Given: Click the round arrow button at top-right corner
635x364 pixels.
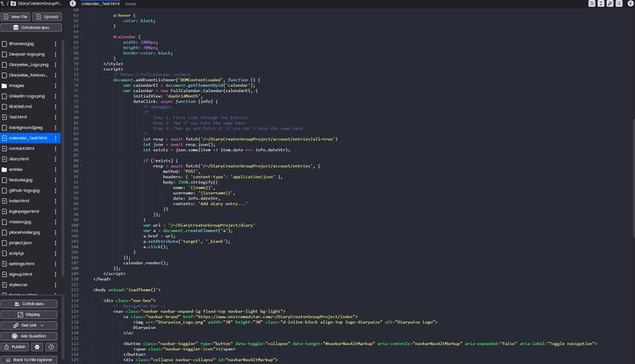Looking at the screenshot, I should click(x=630, y=3).
